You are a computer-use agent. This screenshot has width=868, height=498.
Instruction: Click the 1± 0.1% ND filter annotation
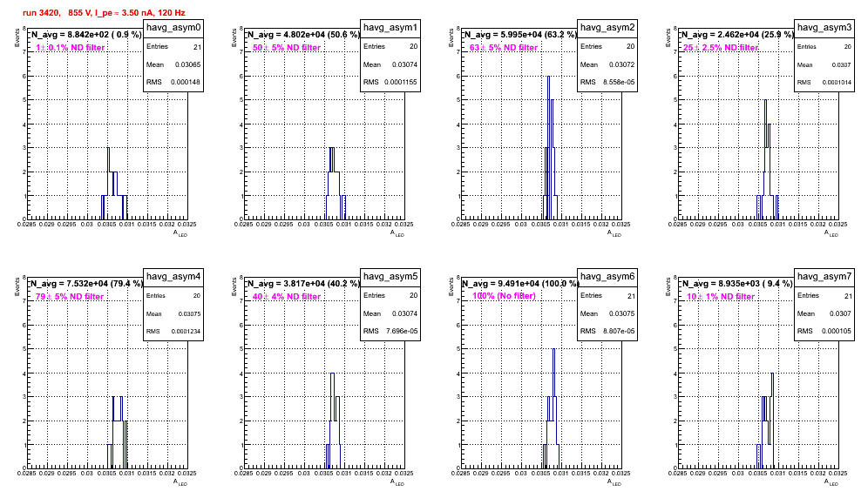point(71,48)
